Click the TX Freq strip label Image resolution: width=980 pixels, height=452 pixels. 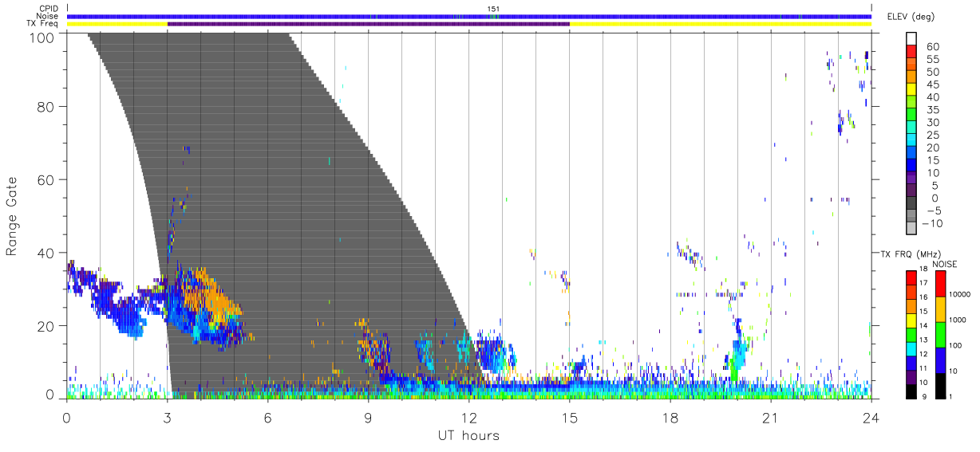pos(43,24)
